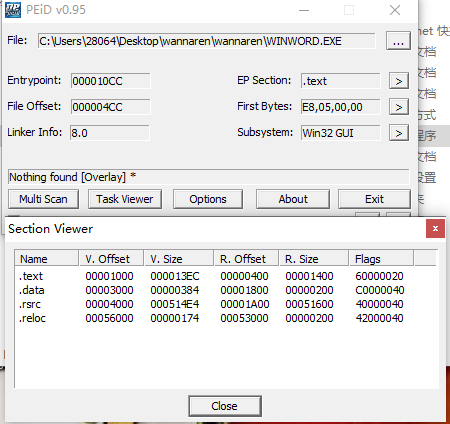450x424 pixels.
Task: Click the File path input field
Action: (x=207, y=41)
